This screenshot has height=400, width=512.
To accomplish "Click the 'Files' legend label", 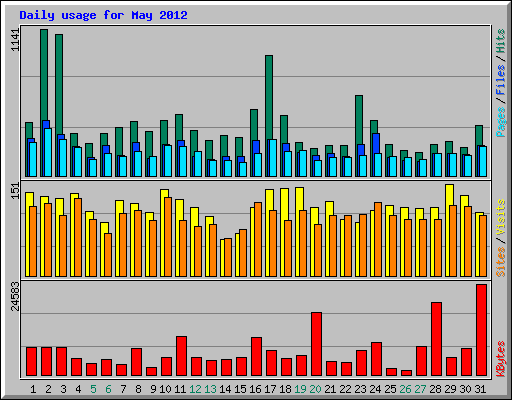I will pyautogui.click(x=500, y=80).
